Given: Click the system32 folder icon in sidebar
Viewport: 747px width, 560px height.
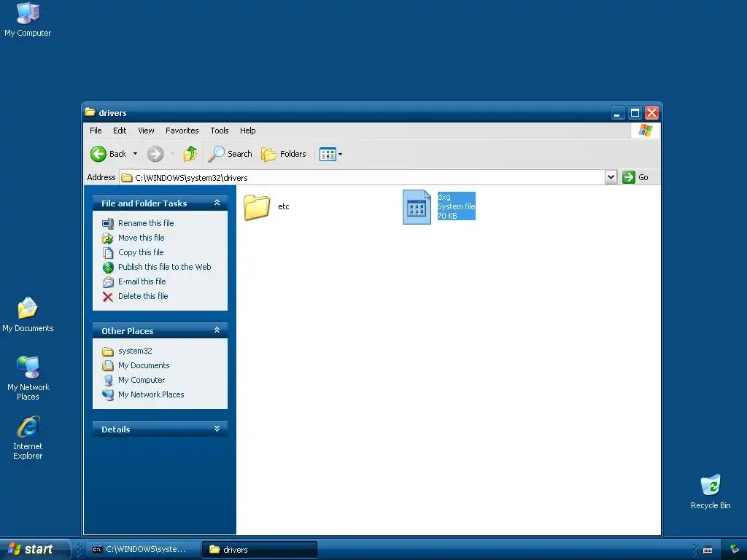Looking at the screenshot, I should (x=108, y=351).
